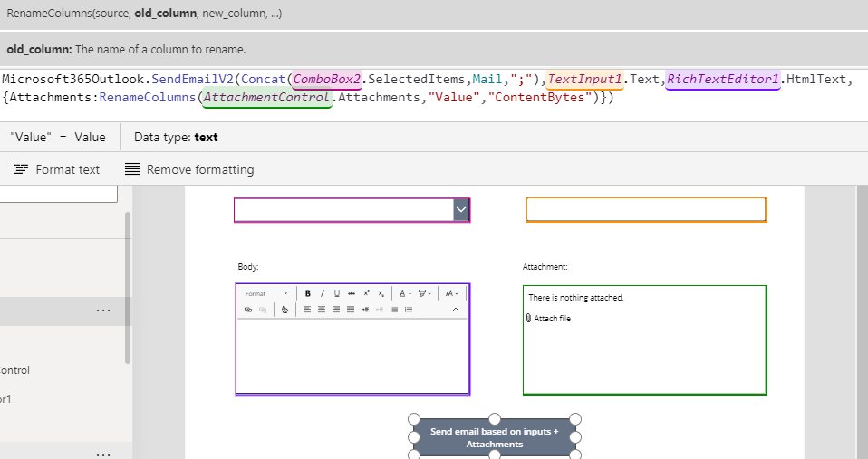Center align text in the editor
The image size is (868, 459).
(322, 310)
